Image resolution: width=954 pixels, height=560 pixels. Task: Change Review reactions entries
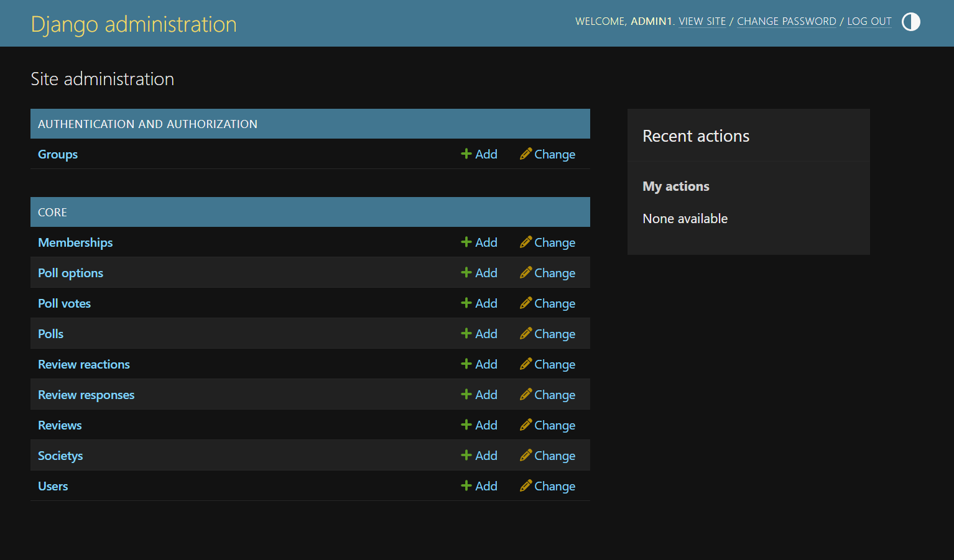pos(548,364)
